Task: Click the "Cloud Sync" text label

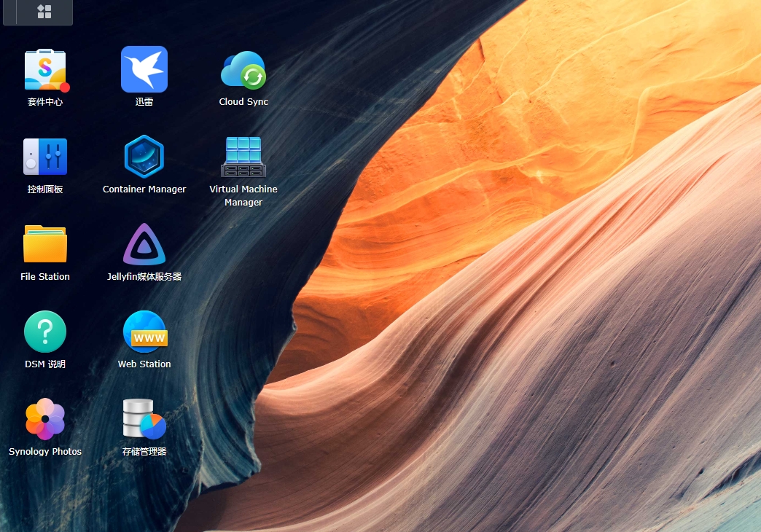Action: click(x=243, y=102)
